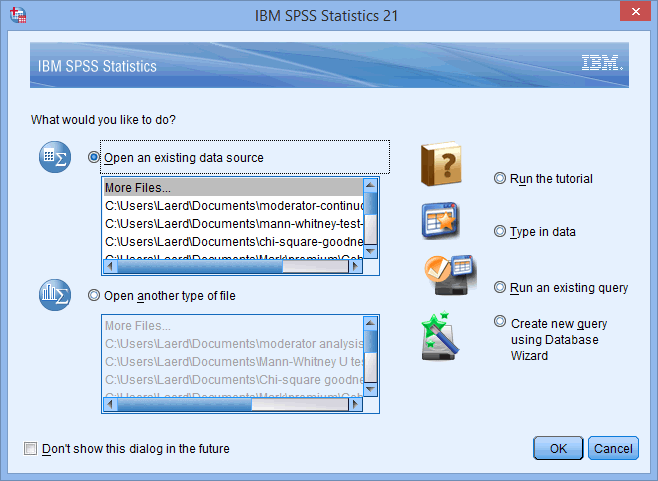Click the bar chart sigma icon
Screen dimensions: 658x481
click(55, 295)
